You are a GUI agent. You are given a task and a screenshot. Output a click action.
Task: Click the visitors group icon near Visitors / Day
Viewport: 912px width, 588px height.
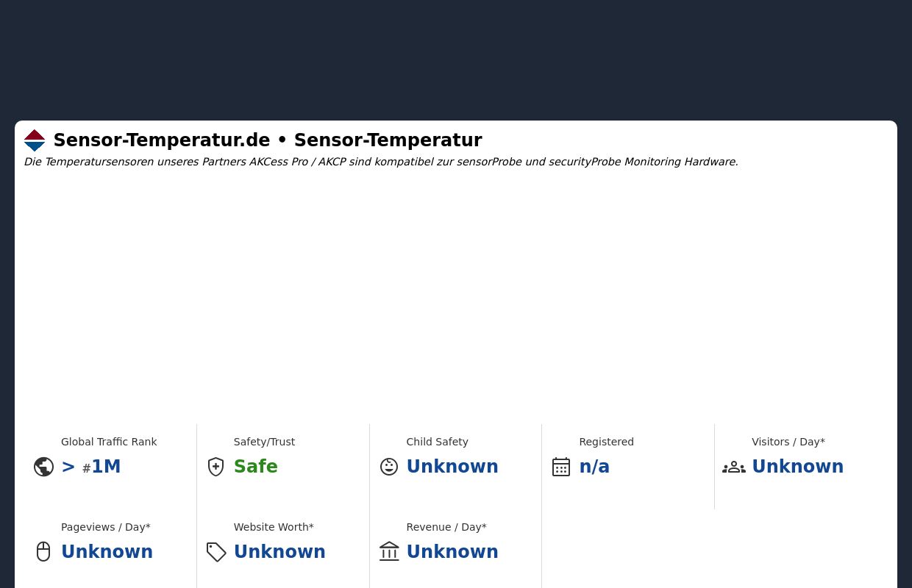[x=734, y=467]
